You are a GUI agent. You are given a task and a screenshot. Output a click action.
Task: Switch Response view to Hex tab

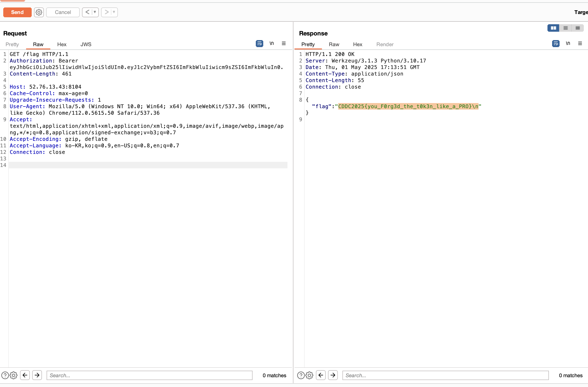(x=357, y=44)
